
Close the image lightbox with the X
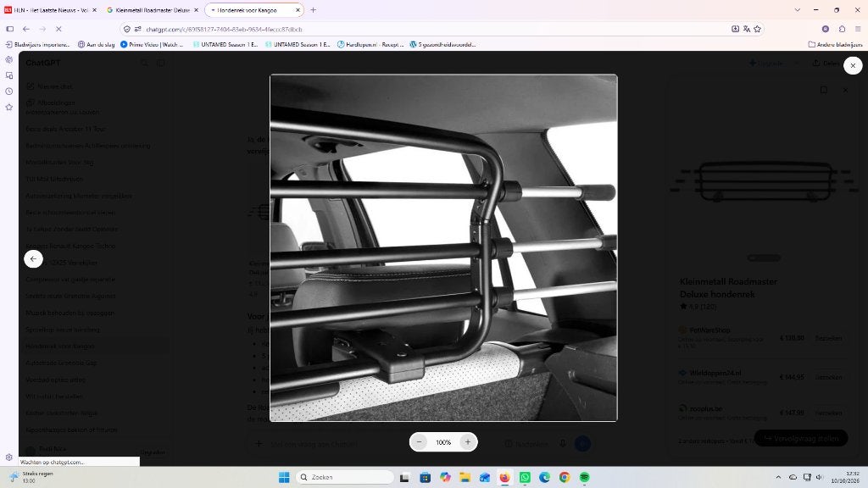(x=853, y=65)
